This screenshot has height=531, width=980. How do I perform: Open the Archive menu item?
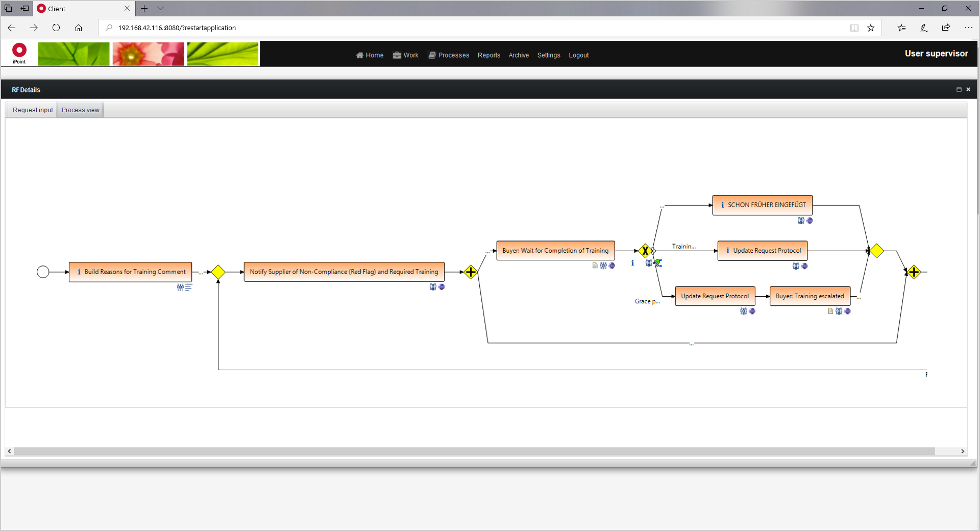519,55
